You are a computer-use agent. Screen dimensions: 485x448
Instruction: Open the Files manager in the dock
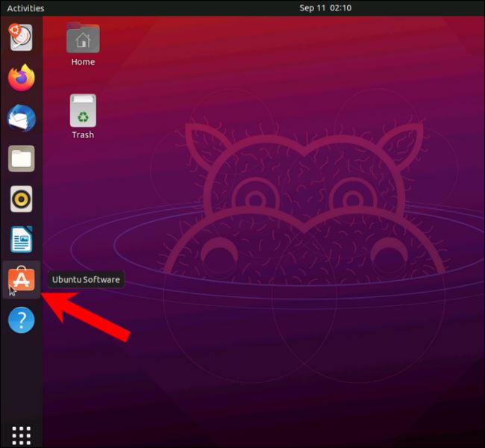[21, 158]
